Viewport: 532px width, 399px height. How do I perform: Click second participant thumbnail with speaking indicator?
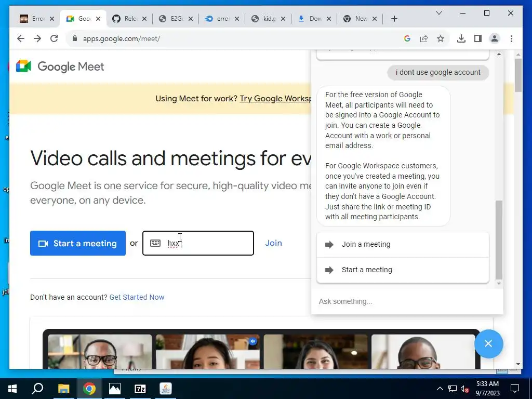pos(208,352)
